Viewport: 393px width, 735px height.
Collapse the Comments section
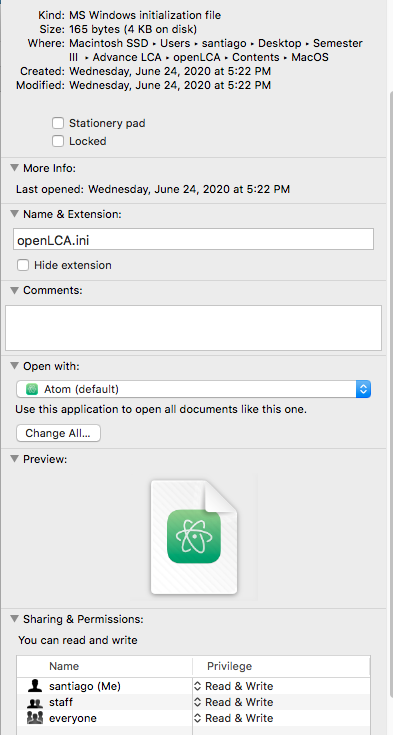15,290
